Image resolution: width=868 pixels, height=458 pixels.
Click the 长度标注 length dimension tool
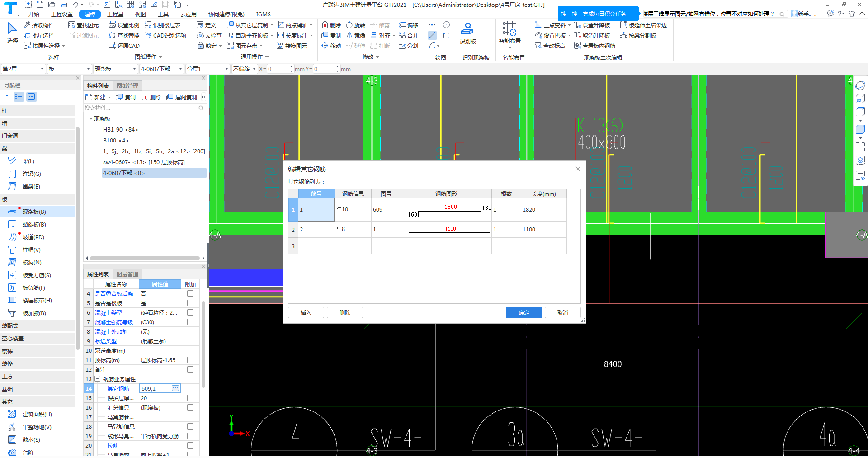coord(292,35)
